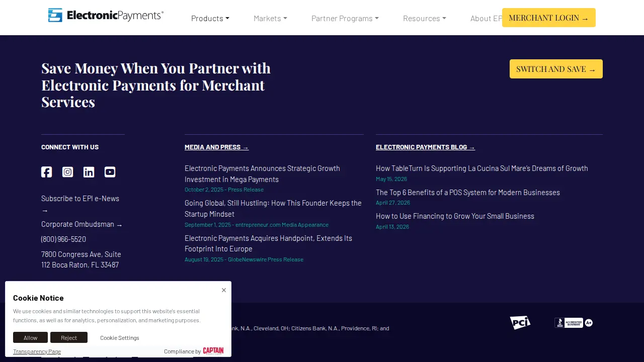The height and width of the screenshot is (362, 644).
Task: Open the Partner Programs dropdown
Action: [x=345, y=18]
